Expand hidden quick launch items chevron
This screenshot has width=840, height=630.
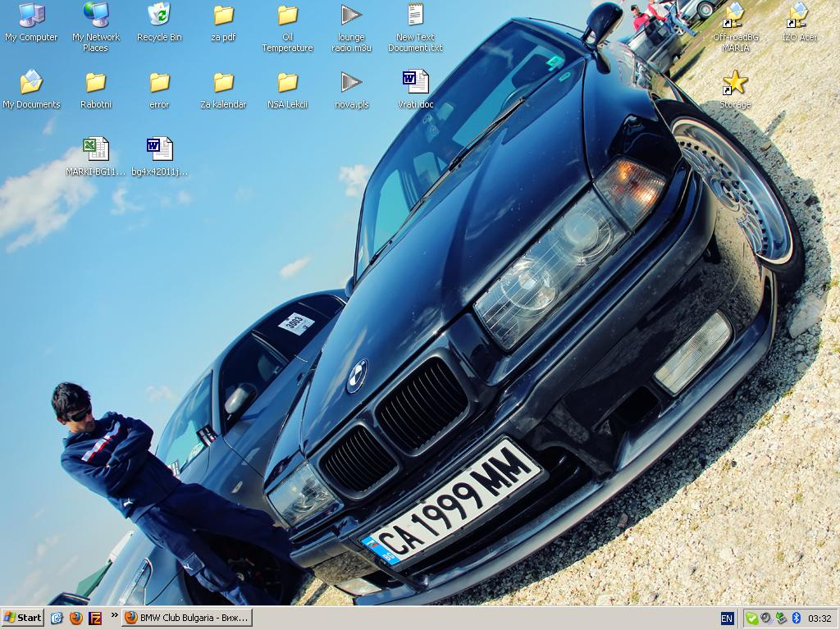tap(114, 615)
